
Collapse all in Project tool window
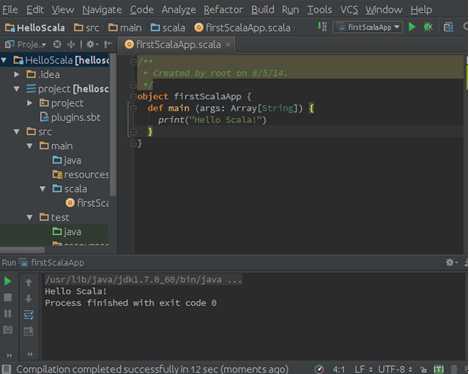tap(71, 44)
